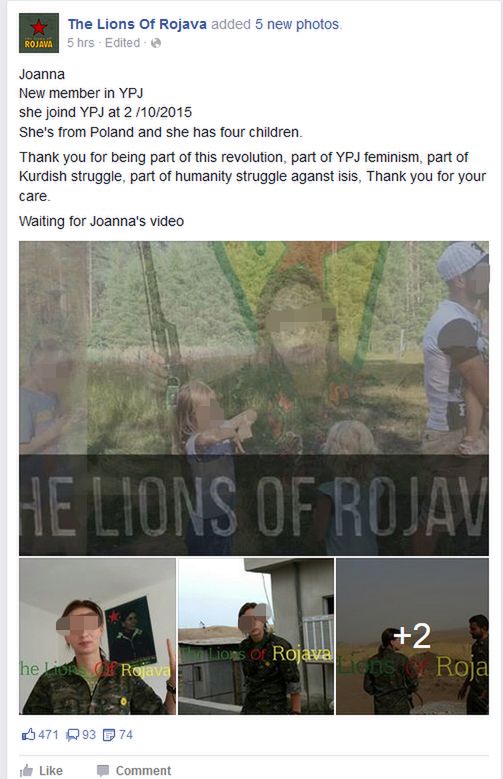Click the shares count icon showing 74
The image size is (503, 779).
tap(109, 735)
